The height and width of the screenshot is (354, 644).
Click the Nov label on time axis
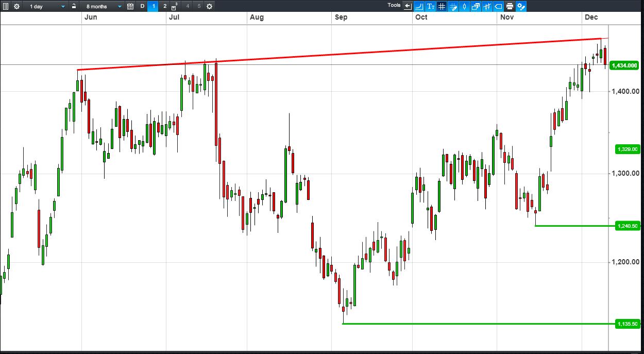click(x=506, y=17)
